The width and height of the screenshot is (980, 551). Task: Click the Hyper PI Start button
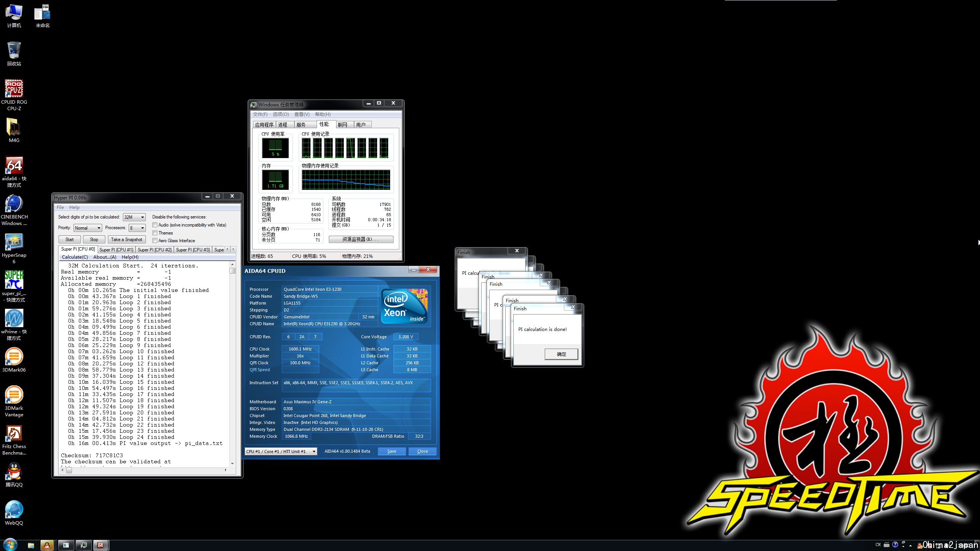(x=69, y=240)
